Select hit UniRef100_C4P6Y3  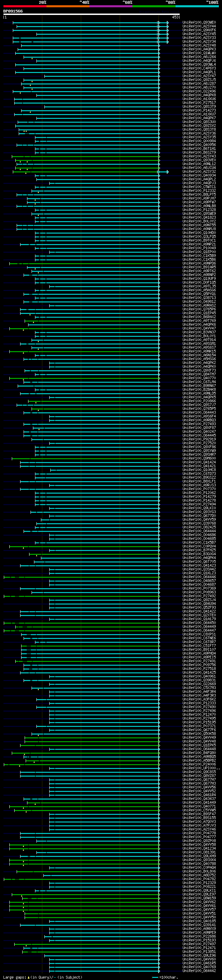coord(199,68)
